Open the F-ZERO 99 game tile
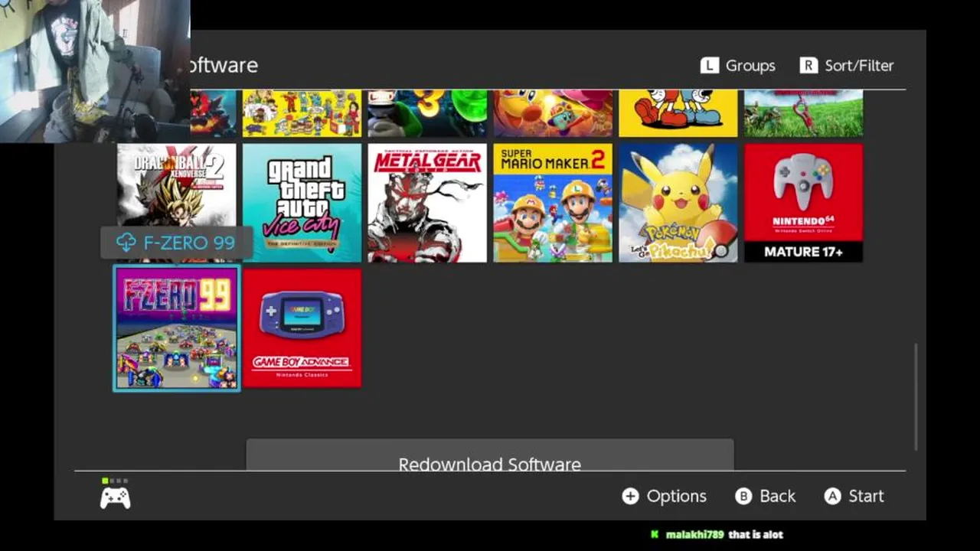Screen dimensions: 980x551 point(177,328)
